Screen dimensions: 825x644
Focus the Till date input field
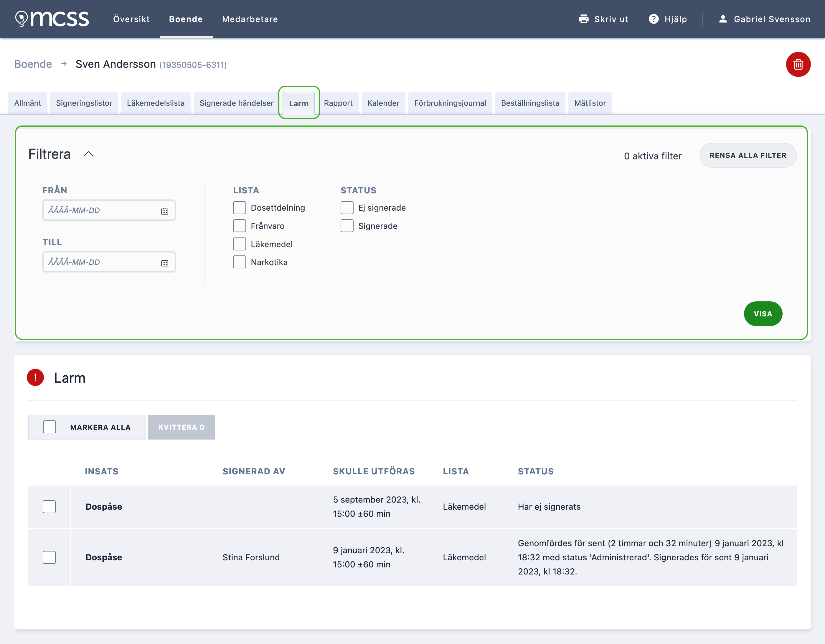click(x=109, y=262)
